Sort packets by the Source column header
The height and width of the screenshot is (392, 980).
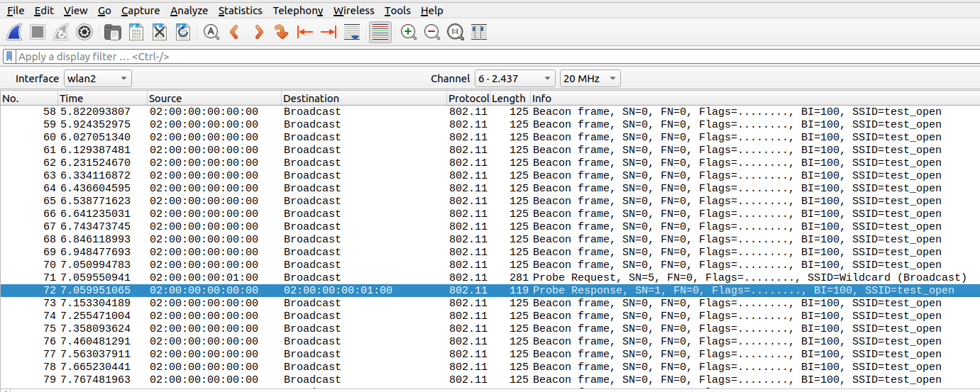[x=214, y=99]
